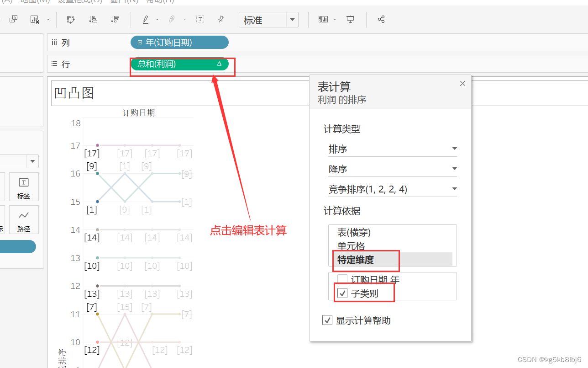Select 特定维度 in compute using list
The height and width of the screenshot is (368, 588).
point(356,260)
